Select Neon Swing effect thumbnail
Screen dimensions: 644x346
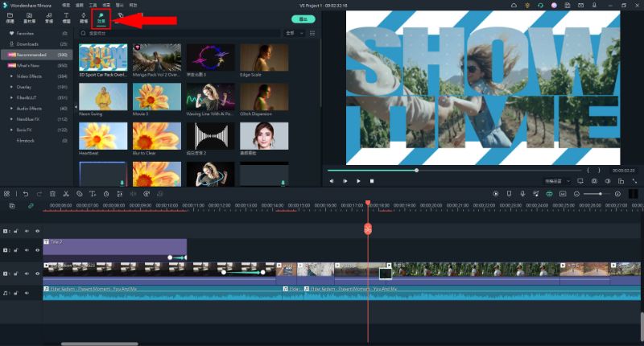pos(103,97)
